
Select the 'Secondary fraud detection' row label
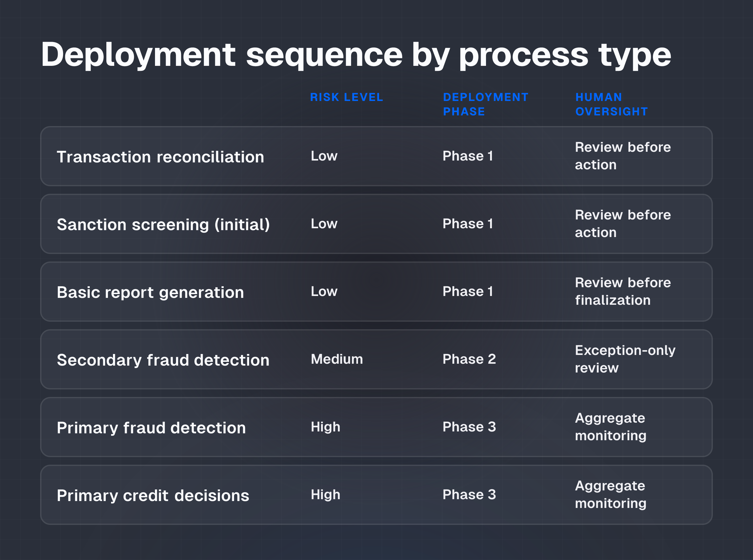(x=163, y=360)
